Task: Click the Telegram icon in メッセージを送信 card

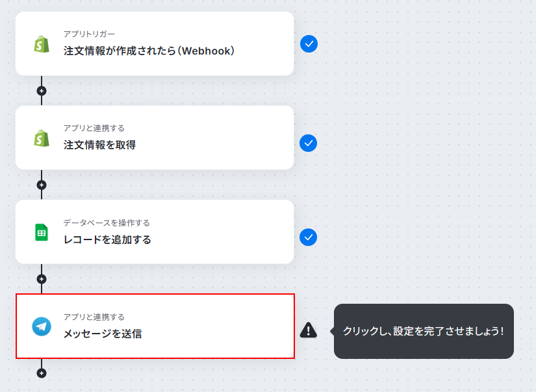Action: 42,326
